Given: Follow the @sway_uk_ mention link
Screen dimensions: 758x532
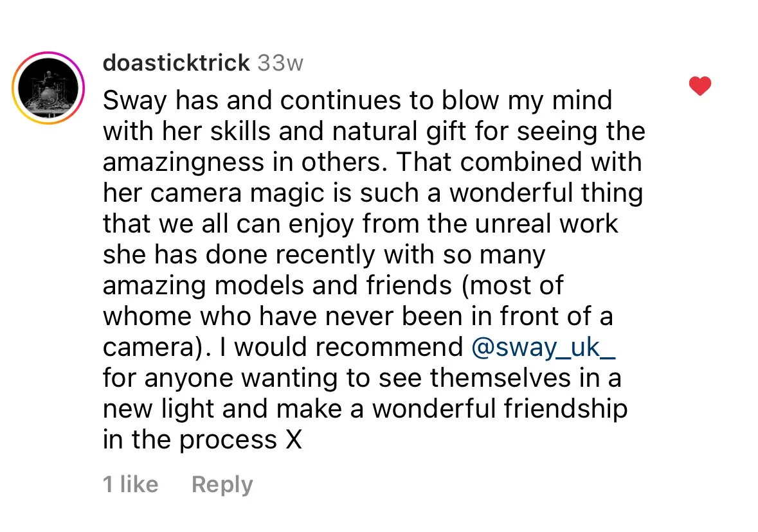Looking at the screenshot, I should coord(543,347).
